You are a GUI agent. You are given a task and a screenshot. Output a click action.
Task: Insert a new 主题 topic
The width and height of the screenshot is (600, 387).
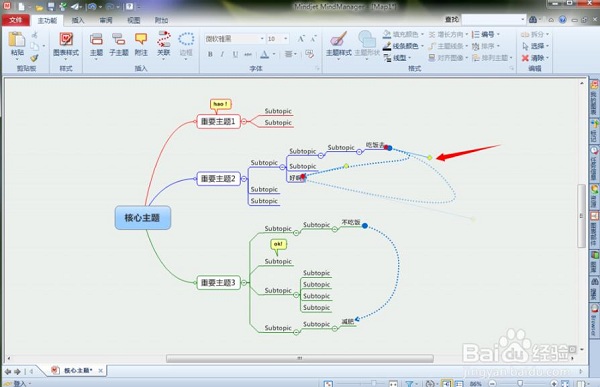pos(96,39)
